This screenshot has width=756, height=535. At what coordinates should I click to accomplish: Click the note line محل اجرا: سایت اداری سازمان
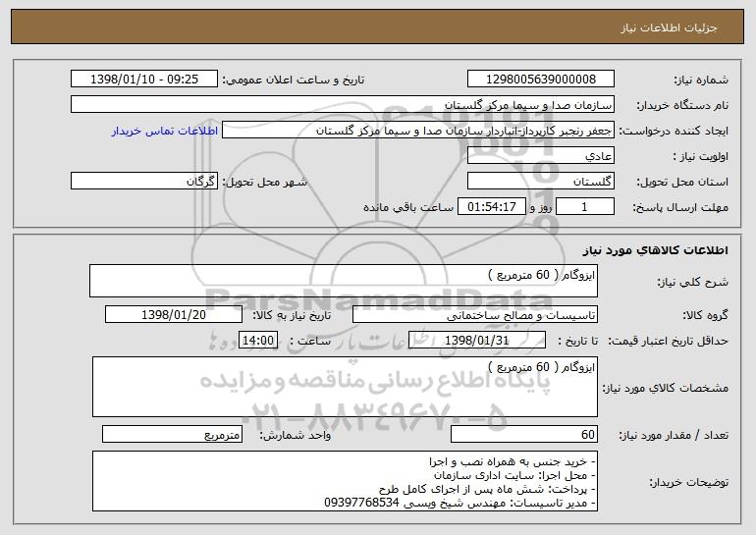click(514, 475)
